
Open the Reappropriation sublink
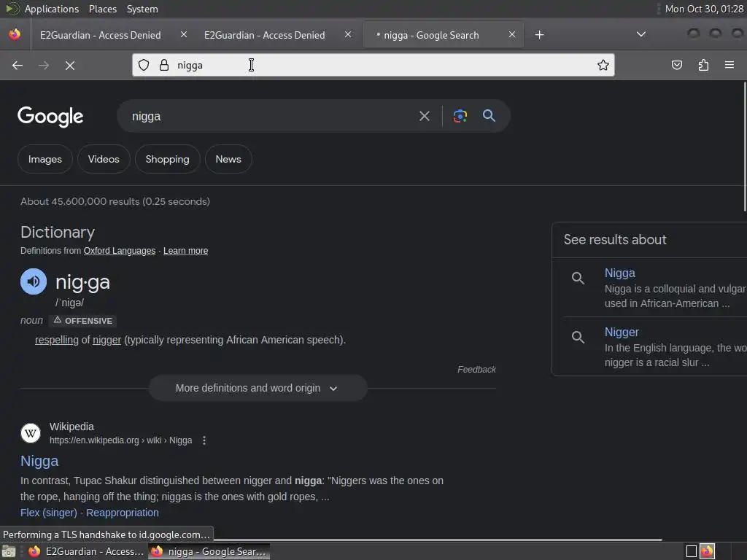pyautogui.click(x=123, y=513)
